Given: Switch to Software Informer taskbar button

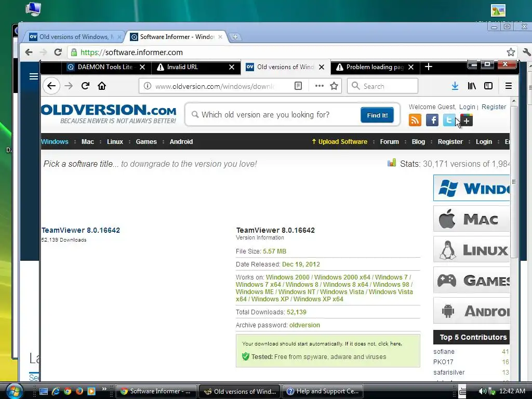Looking at the screenshot, I should pos(156,391).
